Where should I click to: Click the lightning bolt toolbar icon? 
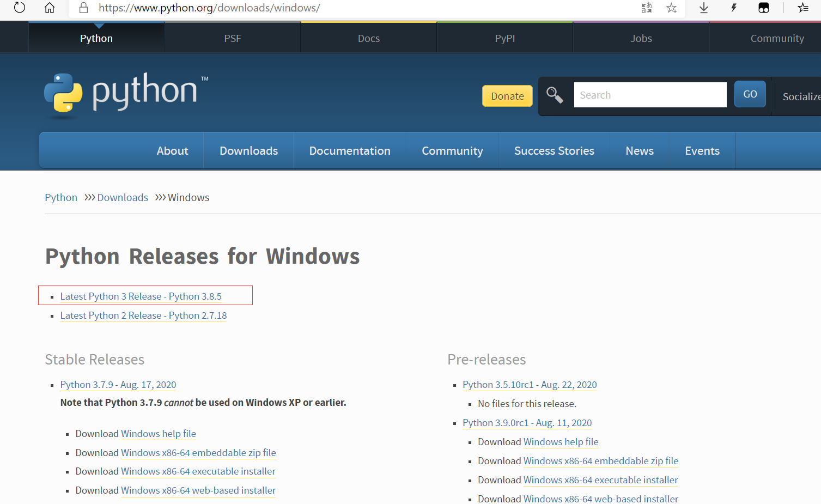(734, 8)
